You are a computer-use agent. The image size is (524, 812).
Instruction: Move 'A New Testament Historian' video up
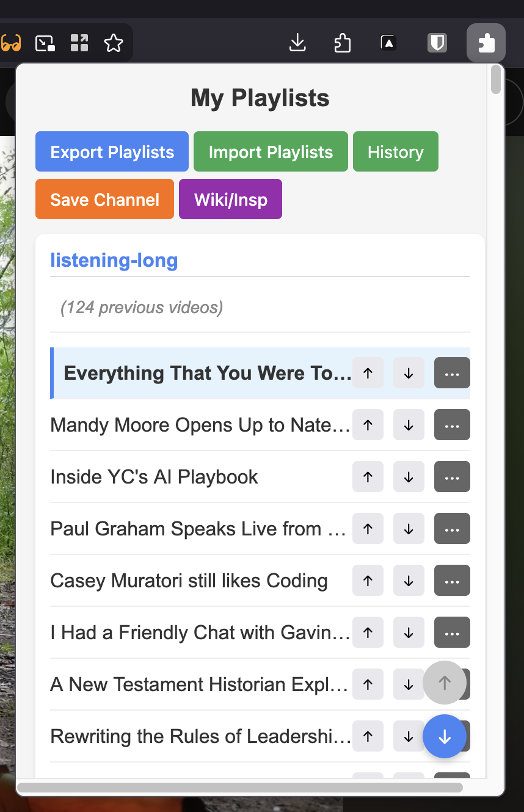click(368, 684)
